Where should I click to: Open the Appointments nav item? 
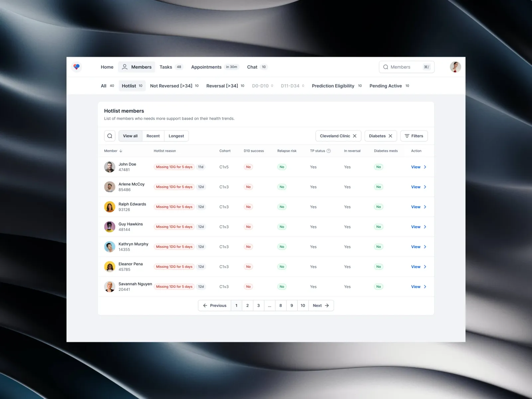coord(215,67)
